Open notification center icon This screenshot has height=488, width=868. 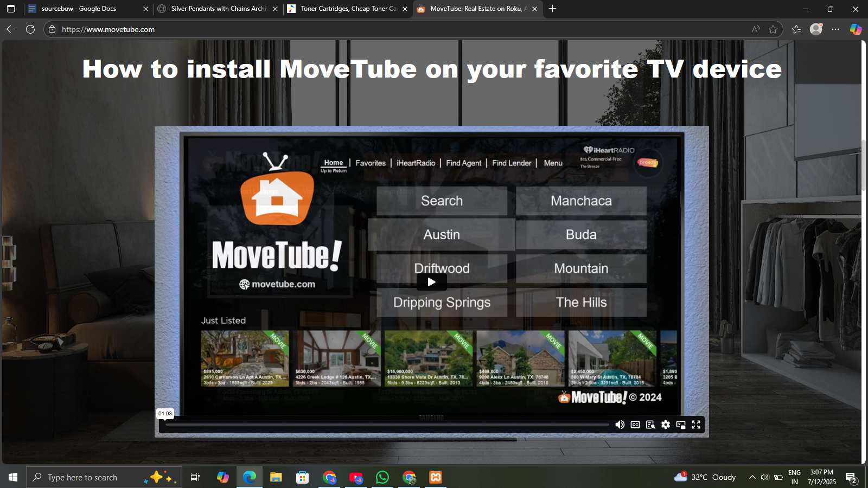pyautogui.click(x=852, y=478)
